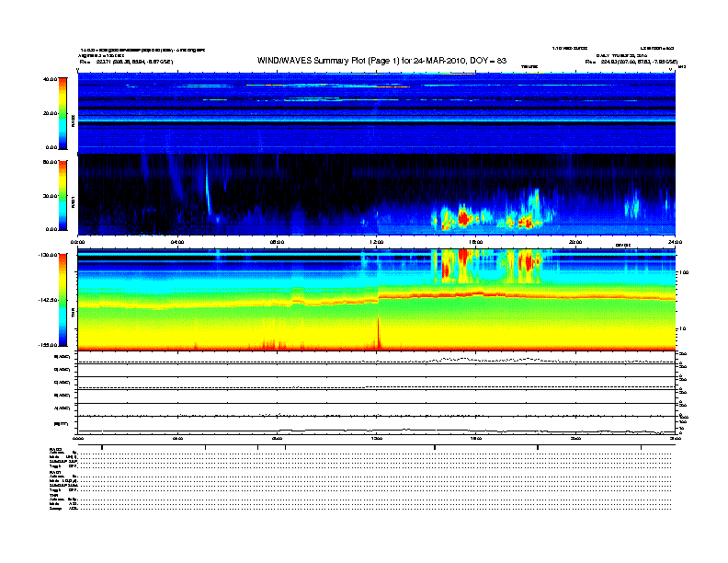728x563 pixels.
Task: Select the 08:00 tick label below RAD1 panel
Action: (x=277, y=242)
